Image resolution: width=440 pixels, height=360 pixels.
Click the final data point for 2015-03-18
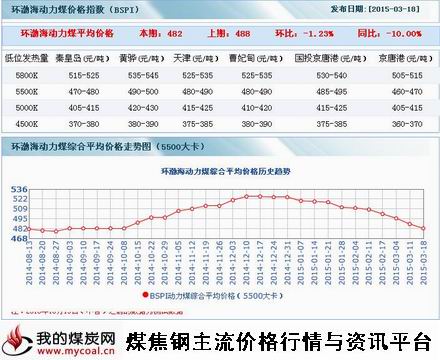click(x=423, y=228)
